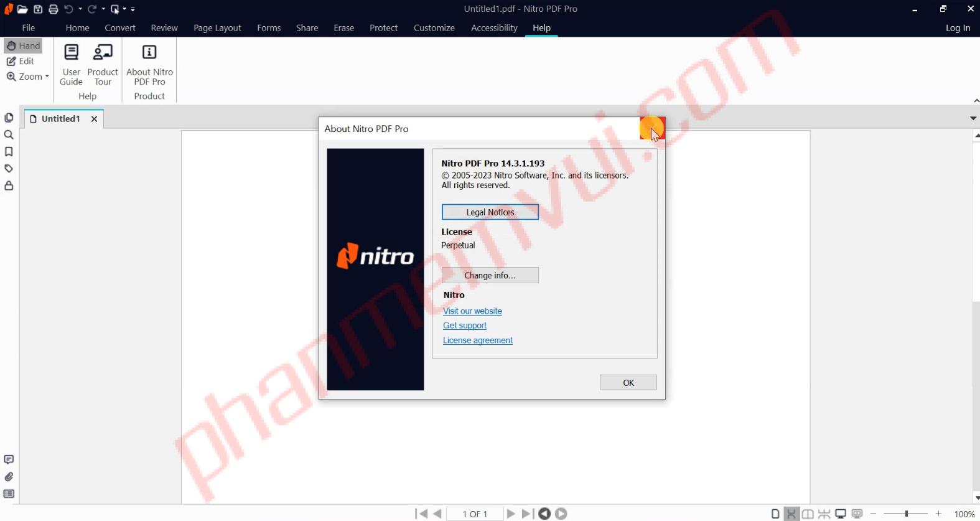Expand the customize quick access toolbar menu
The image size is (980, 521).
click(133, 9)
